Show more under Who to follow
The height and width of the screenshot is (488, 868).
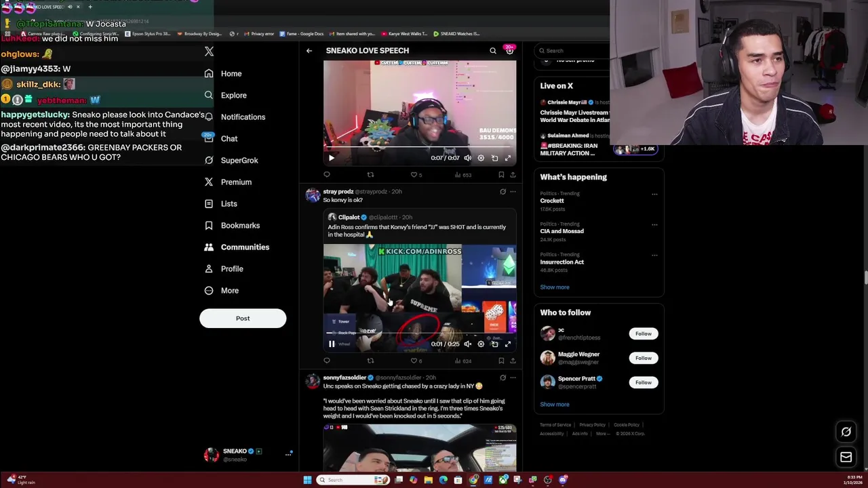point(555,405)
